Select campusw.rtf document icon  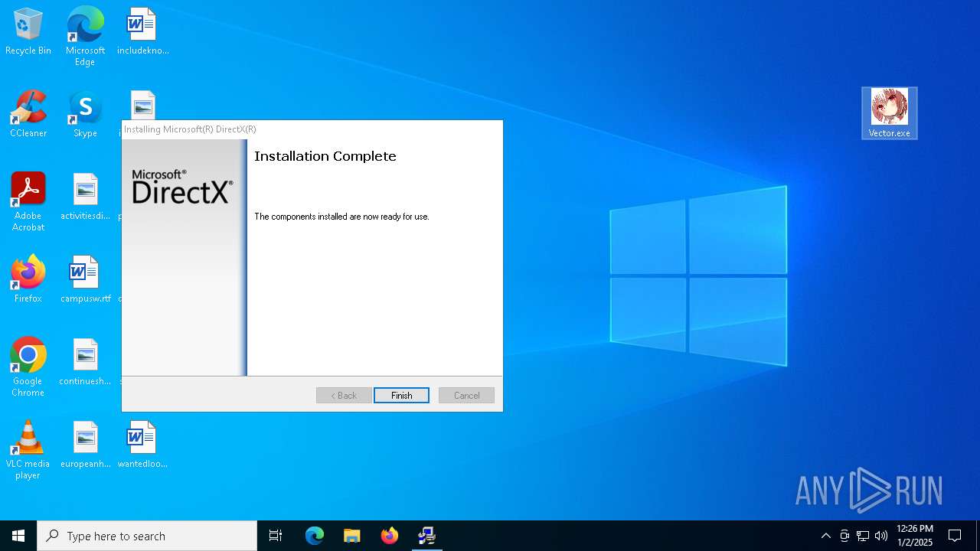click(x=85, y=279)
